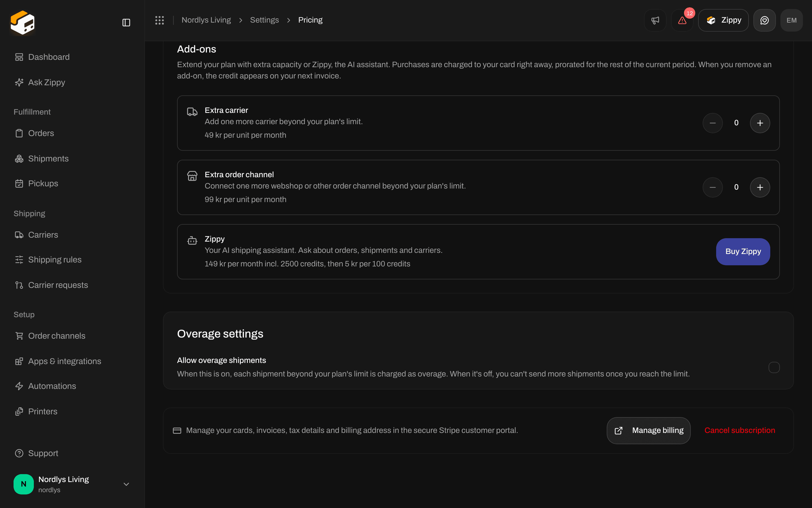
Task: Open announcements megaphone icon
Action: point(655,20)
